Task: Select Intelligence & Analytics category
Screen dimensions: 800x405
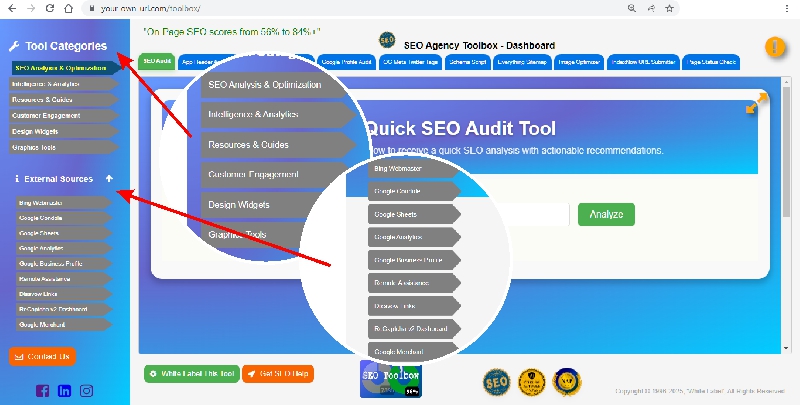Action: coord(64,84)
